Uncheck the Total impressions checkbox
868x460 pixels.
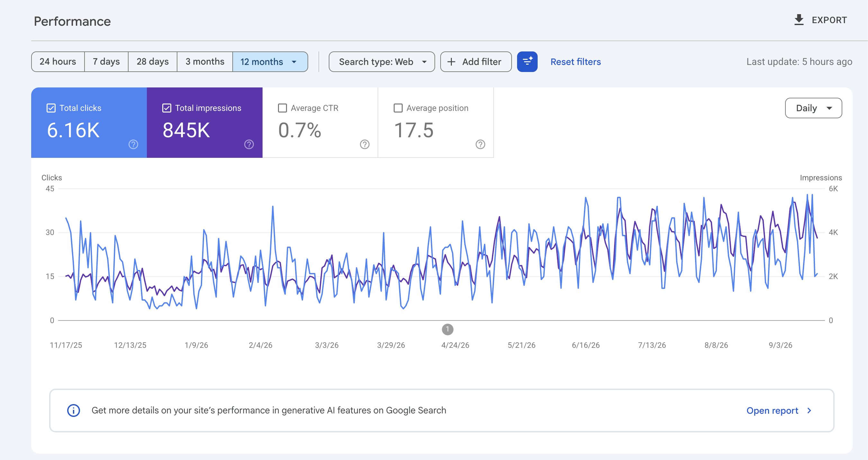(167, 108)
